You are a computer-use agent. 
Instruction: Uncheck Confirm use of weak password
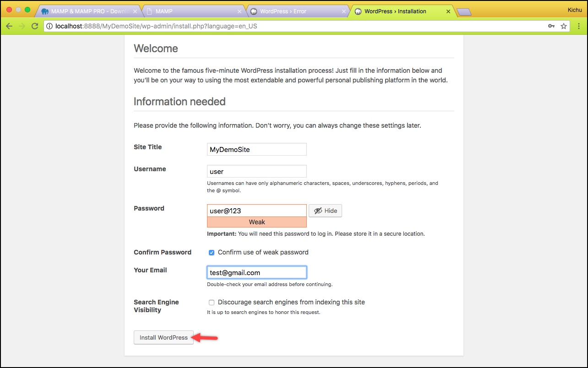point(212,252)
